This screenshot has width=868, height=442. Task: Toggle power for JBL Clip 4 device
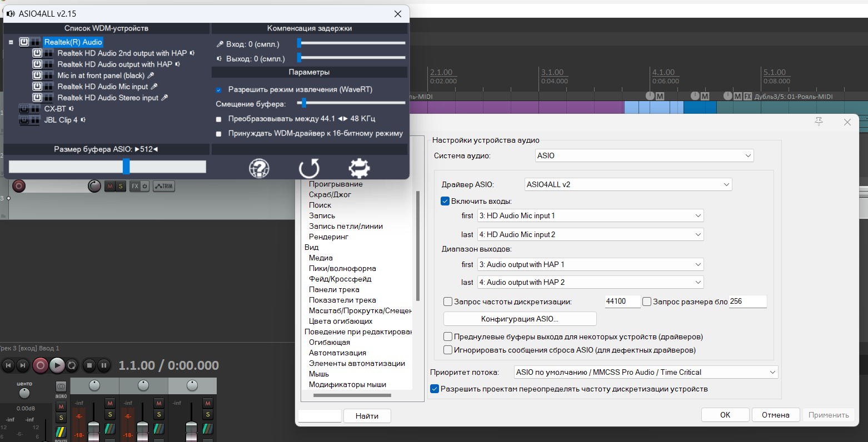(x=24, y=120)
